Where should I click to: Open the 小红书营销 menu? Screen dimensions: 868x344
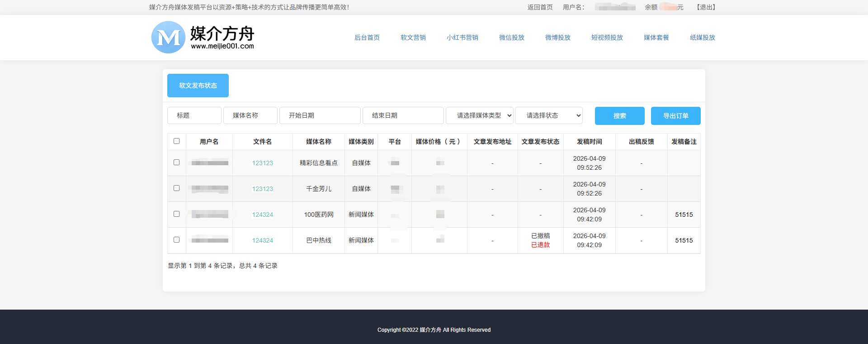click(x=462, y=38)
